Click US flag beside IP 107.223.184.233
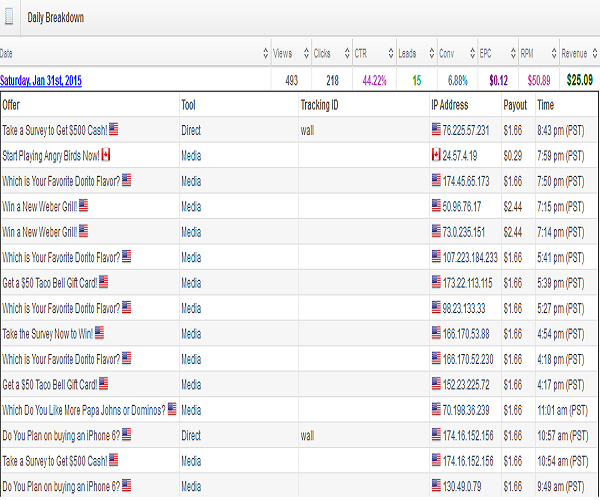Image resolution: width=600 pixels, height=500 pixels. (x=436, y=257)
